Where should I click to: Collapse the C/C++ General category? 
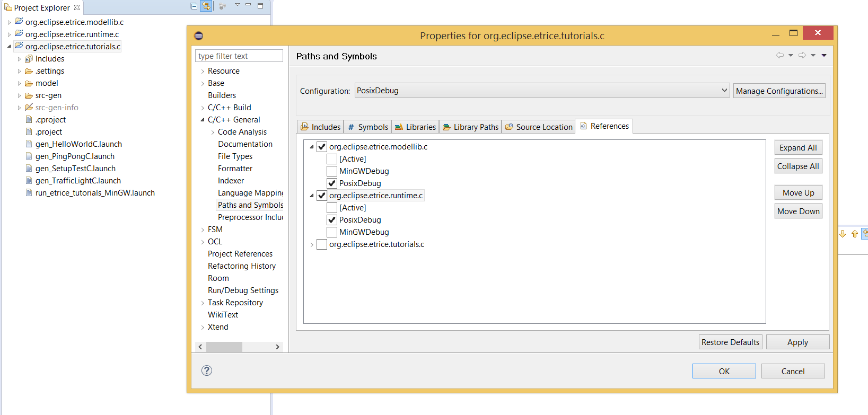click(x=203, y=120)
